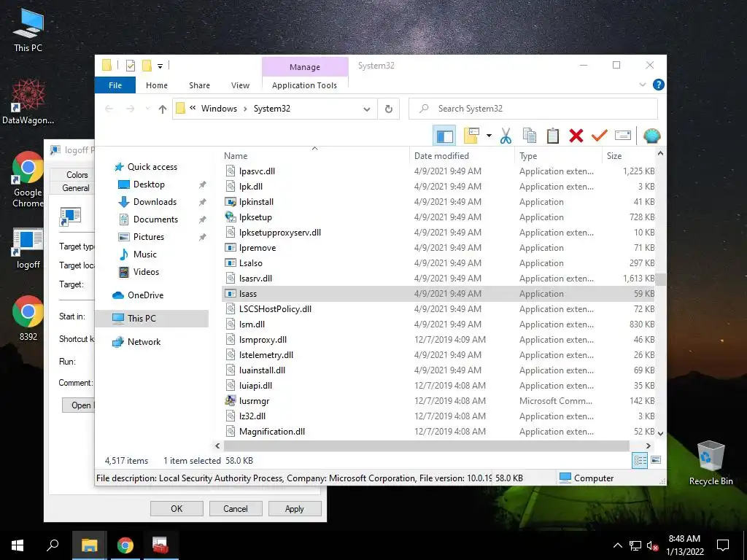Go up one folder level arrow

[163, 109]
